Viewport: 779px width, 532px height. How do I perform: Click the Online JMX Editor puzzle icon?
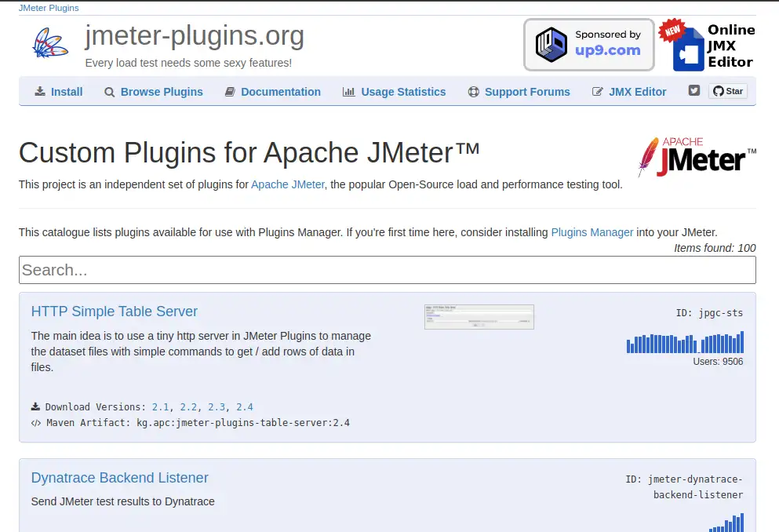[688, 49]
